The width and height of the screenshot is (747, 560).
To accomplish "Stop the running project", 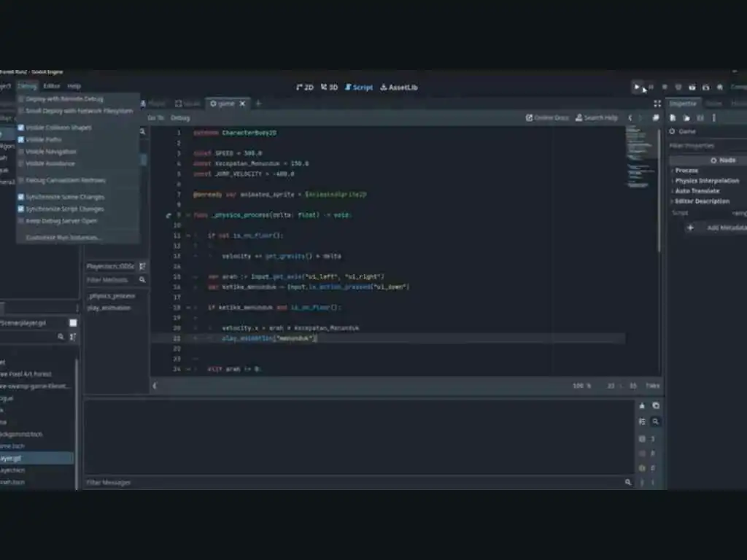I will click(665, 87).
